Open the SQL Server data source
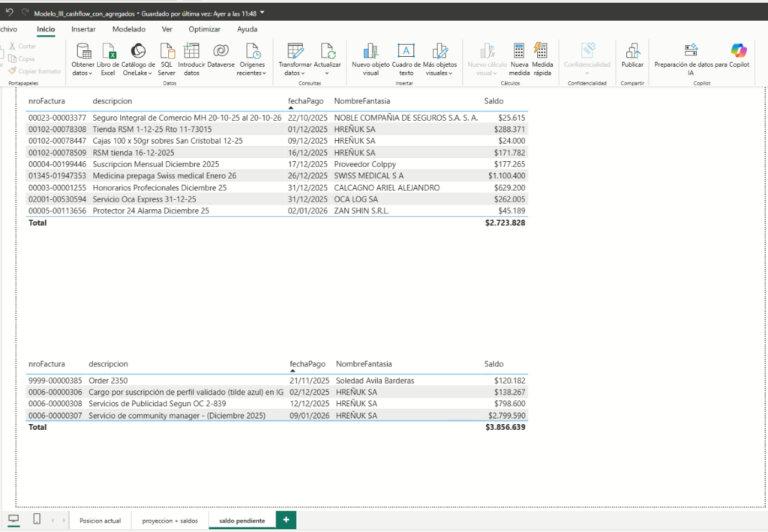 pos(166,52)
